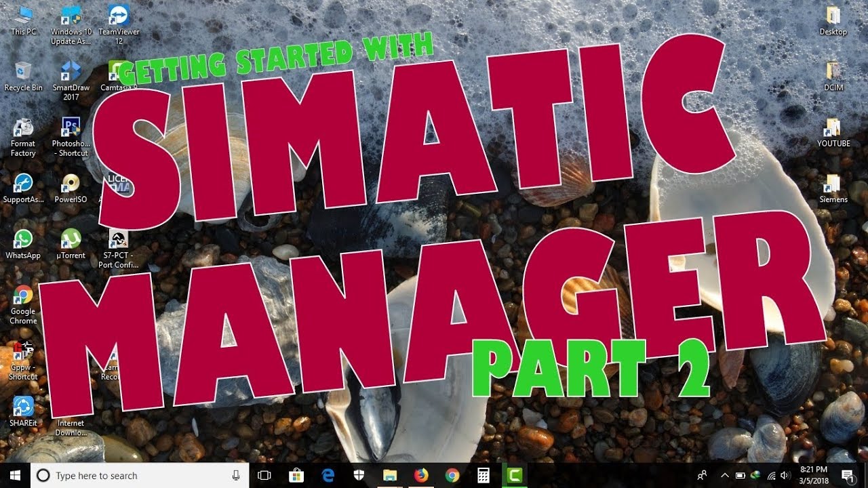This screenshot has height=488, width=868.
Task: Open WhatsApp desktop shortcut
Action: click(24, 244)
